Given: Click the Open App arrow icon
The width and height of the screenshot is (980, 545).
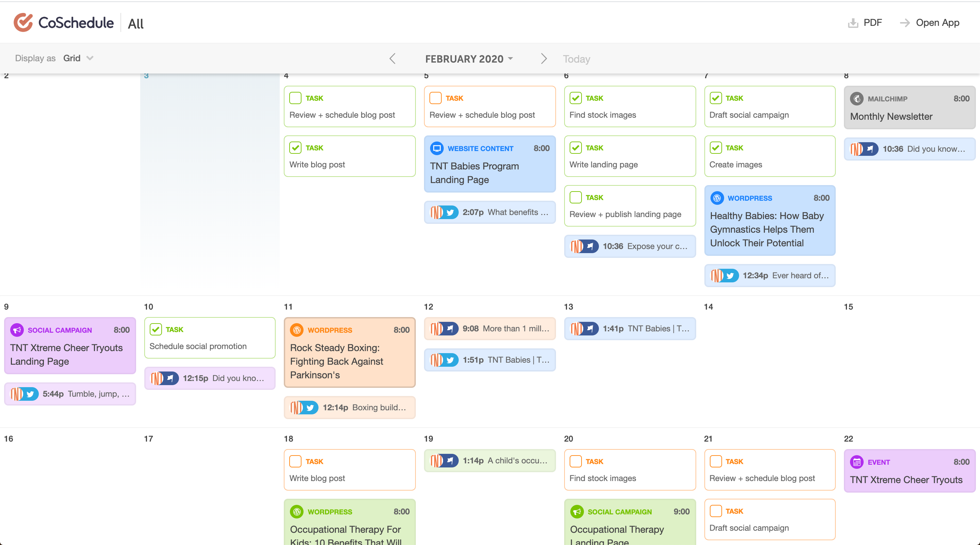Looking at the screenshot, I should (x=905, y=23).
